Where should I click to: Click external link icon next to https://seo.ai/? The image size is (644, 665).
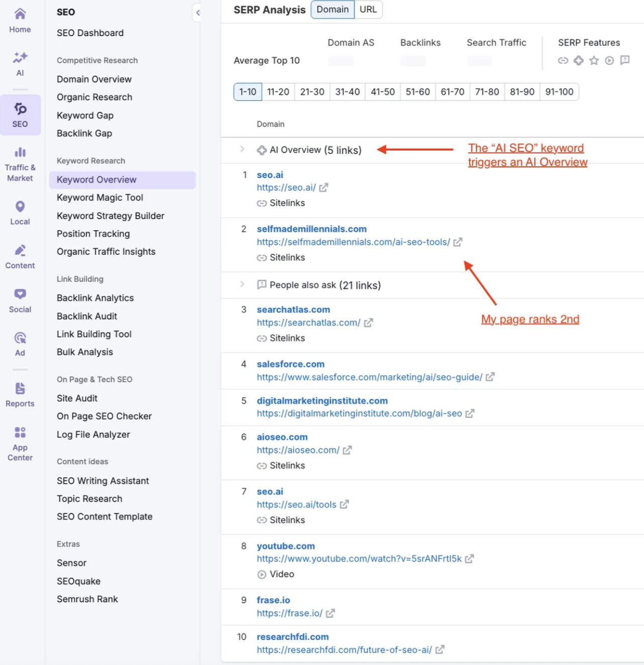pos(324,187)
